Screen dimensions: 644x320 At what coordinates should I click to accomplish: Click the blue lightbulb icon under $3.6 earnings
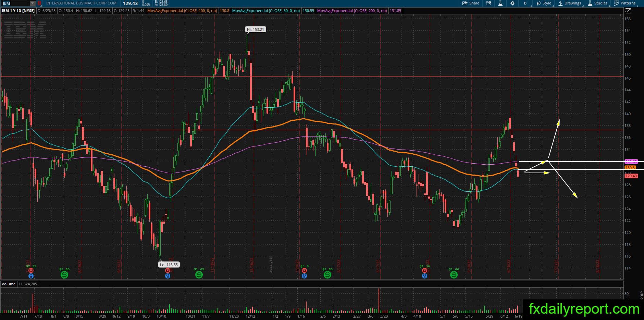pos(304,276)
